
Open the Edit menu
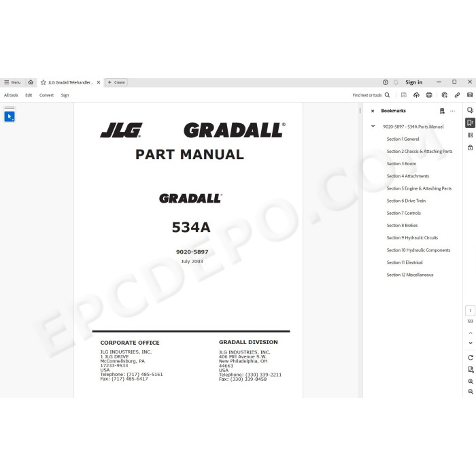click(x=29, y=95)
